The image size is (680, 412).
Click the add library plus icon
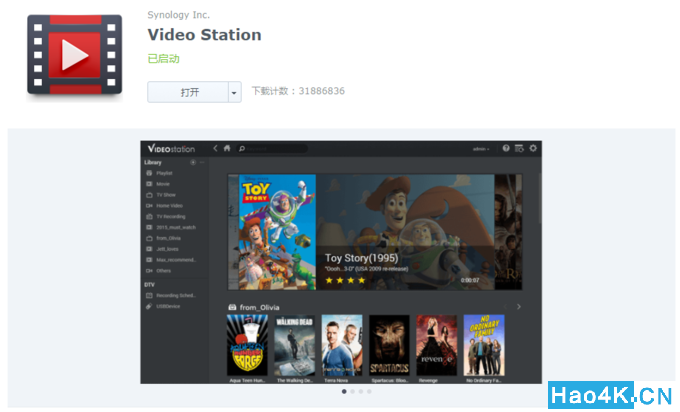click(193, 162)
